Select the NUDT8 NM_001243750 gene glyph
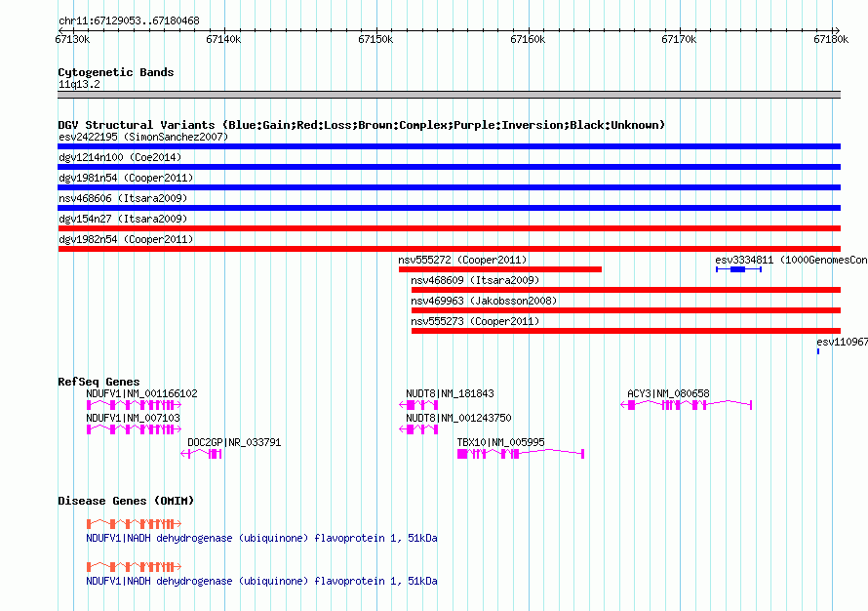Screen dimensions: 868x611 pos(418,429)
